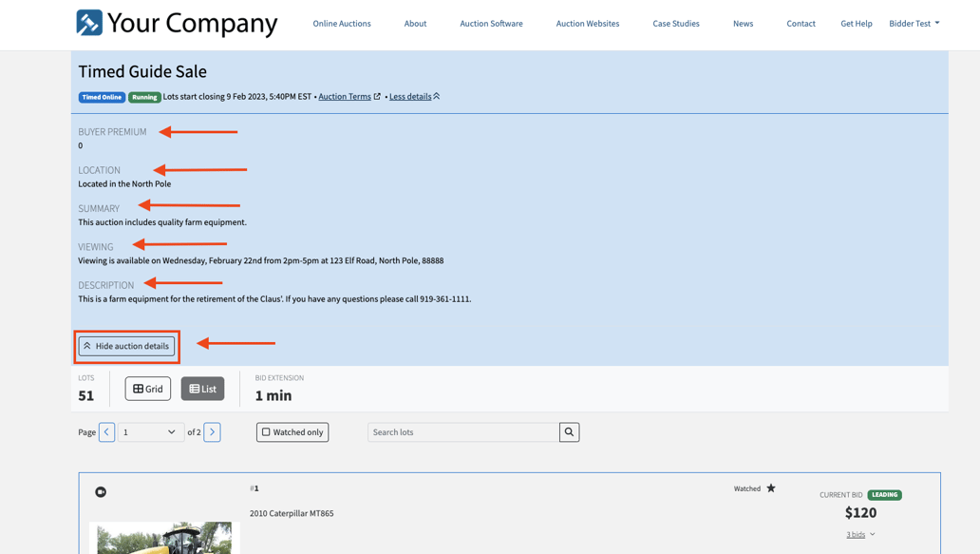Click the Search lots input field

coord(463,432)
